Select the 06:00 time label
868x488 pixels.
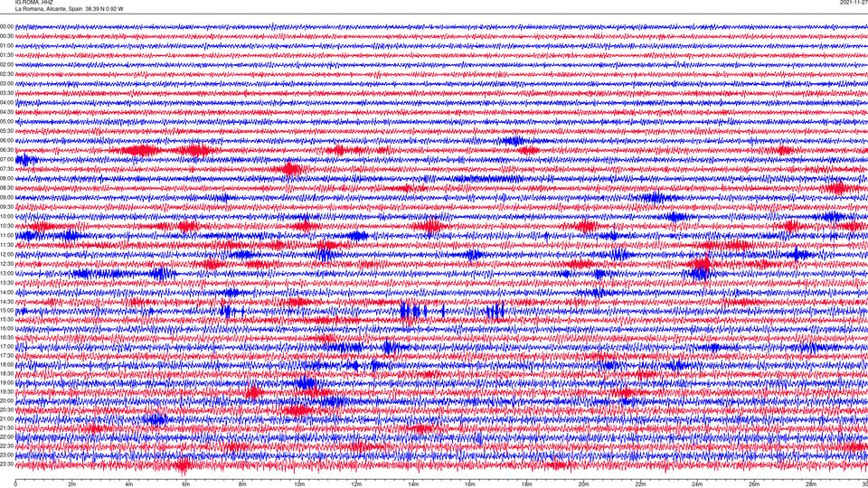click(6, 141)
